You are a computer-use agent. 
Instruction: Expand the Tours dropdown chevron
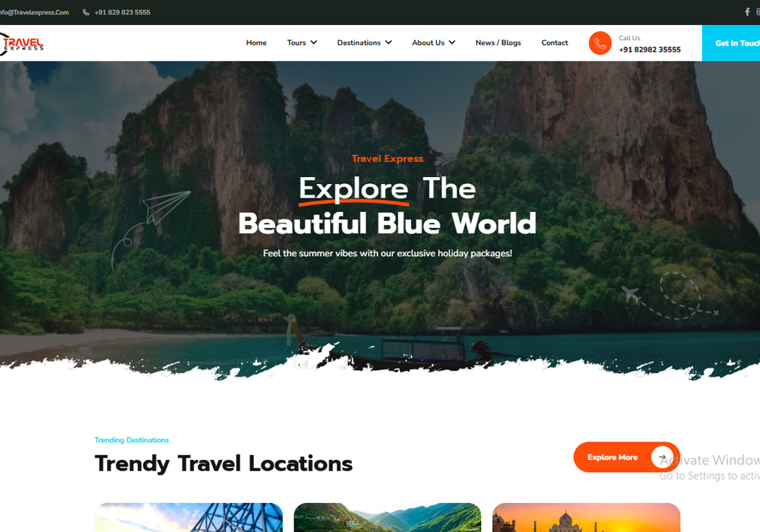(314, 43)
